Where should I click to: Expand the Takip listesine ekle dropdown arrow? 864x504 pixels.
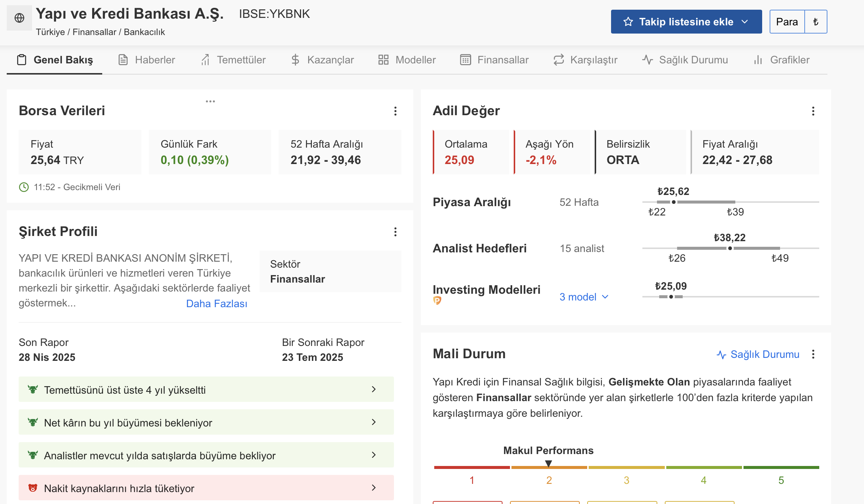(745, 22)
